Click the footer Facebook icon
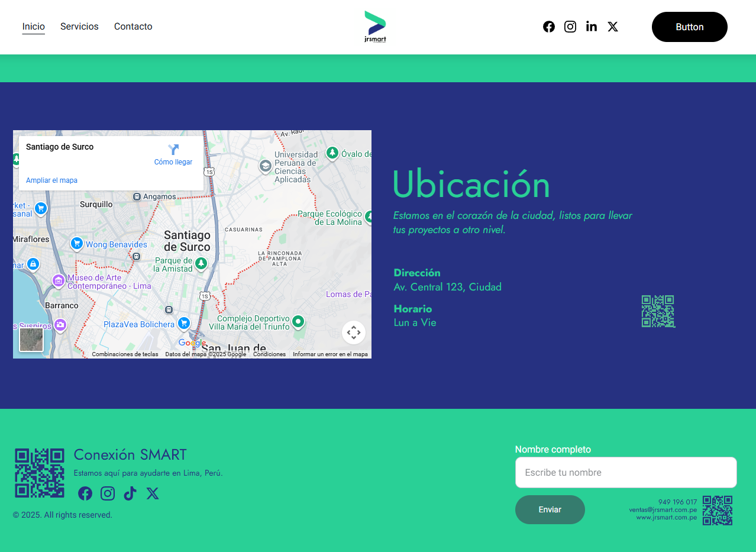This screenshot has width=756, height=552. [x=85, y=493]
